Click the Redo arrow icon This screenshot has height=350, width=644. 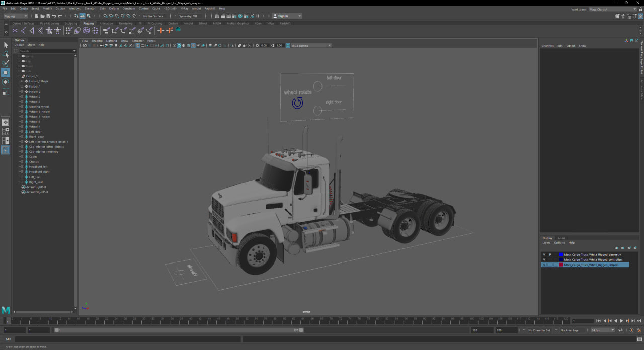tap(59, 16)
